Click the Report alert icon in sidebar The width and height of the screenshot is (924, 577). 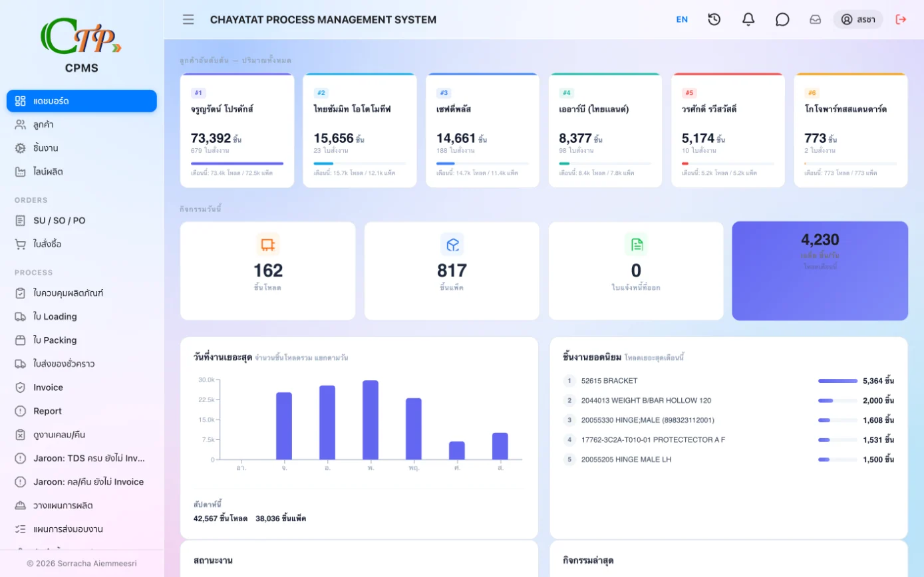[x=21, y=411]
